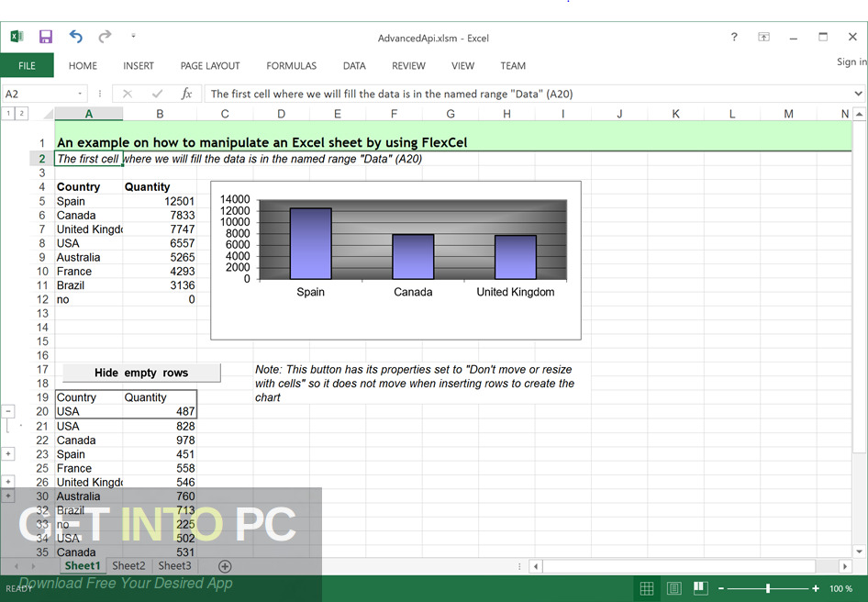Click the Save icon in quick access toolbar
This screenshot has width=868, height=602.
coord(45,37)
